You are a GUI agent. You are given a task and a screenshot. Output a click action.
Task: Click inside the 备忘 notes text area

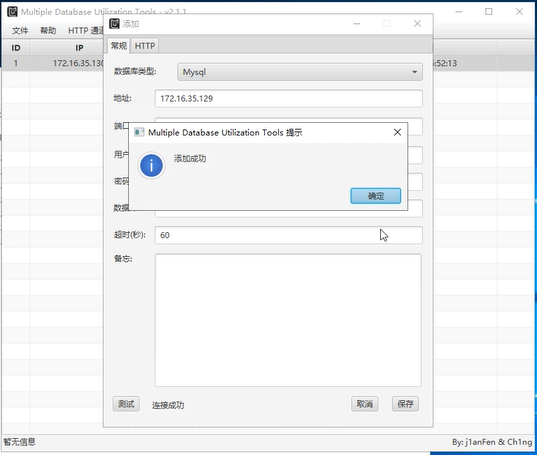288,320
